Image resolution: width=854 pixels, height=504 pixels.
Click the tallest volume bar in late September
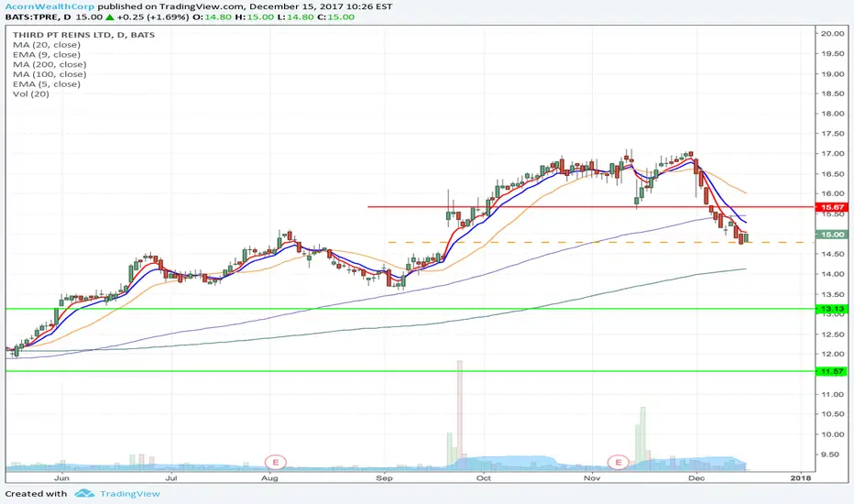460,414
